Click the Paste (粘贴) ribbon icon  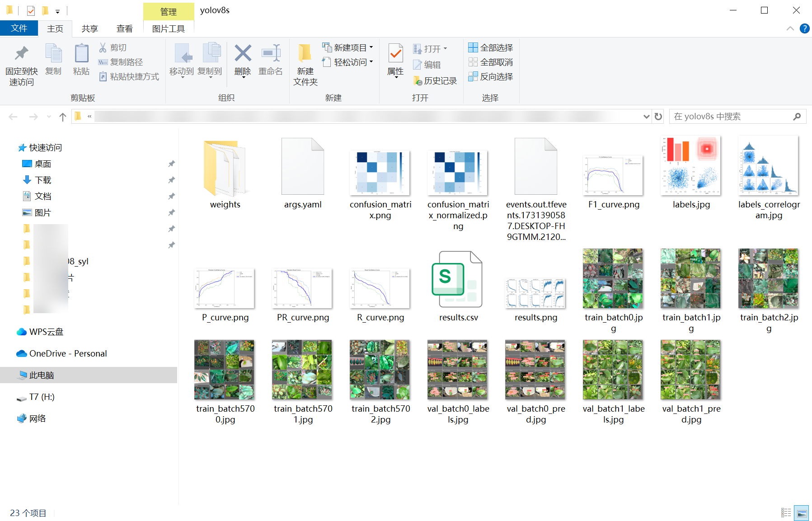coord(81,54)
